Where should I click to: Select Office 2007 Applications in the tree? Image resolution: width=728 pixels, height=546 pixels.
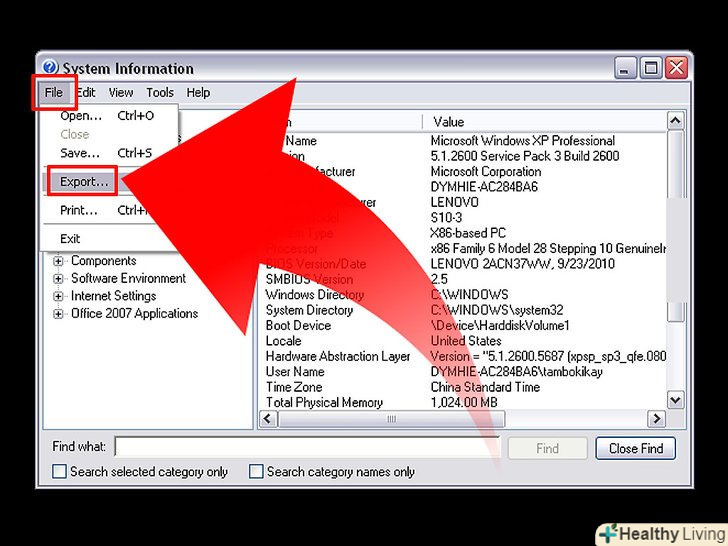134,313
